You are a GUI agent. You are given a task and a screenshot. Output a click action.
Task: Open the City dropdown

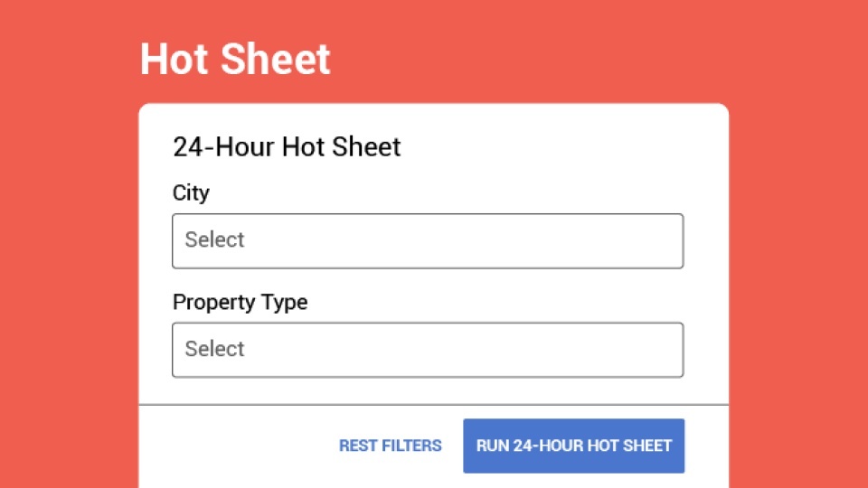coord(427,240)
